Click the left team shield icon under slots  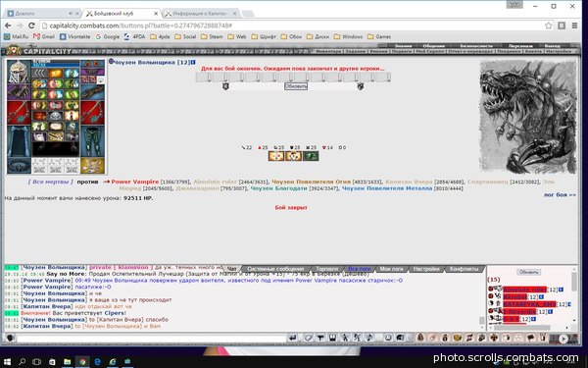coord(225,86)
